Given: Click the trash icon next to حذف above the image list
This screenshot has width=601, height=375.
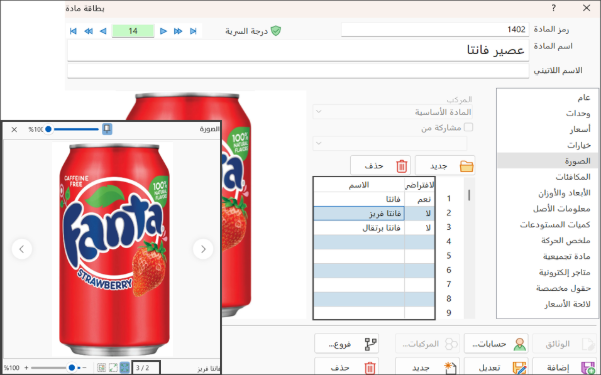Looking at the screenshot, I should (x=401, y=166).
